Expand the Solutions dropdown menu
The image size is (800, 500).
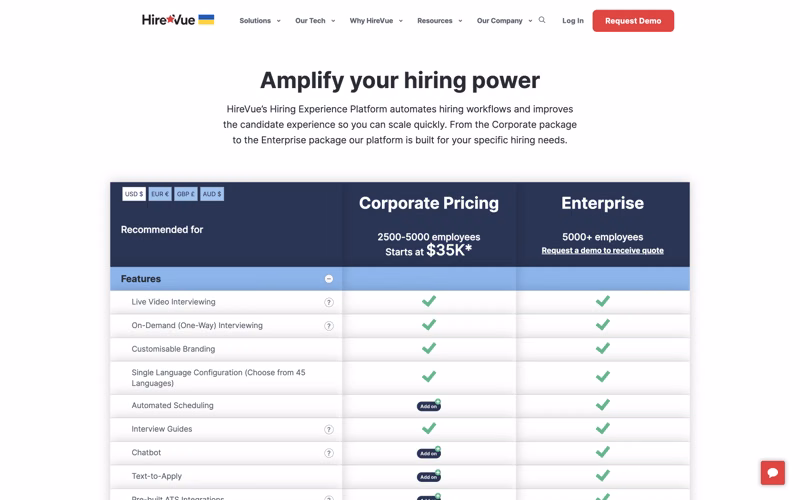point(260,21)
